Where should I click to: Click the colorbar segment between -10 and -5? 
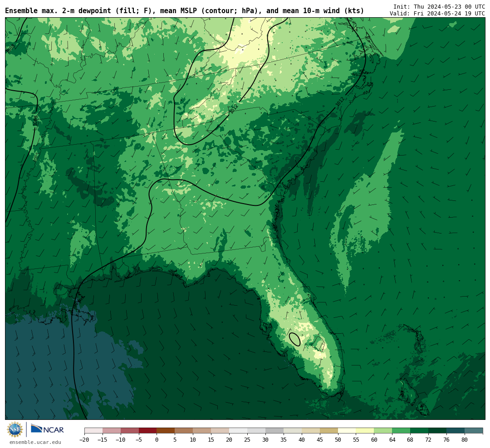[x=130, y=431]
